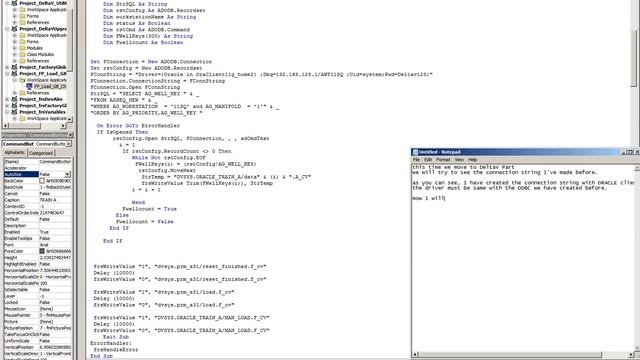Select the VerticalPosition property row
This screenshot has height=360, width=640.
[x=38, y=347]
